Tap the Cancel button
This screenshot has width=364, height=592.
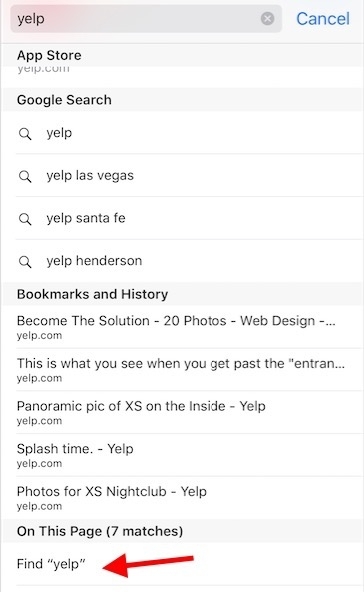click(x=323, y=18)
